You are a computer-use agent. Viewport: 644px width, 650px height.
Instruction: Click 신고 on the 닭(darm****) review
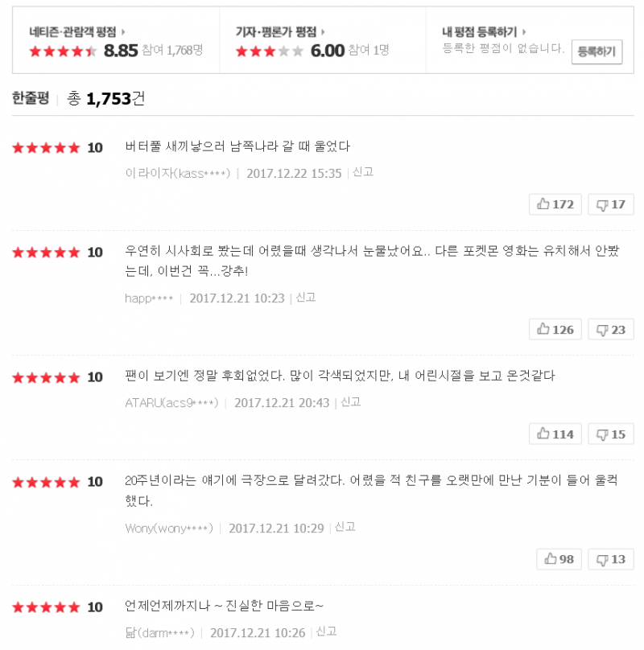[x=326, y=632]
